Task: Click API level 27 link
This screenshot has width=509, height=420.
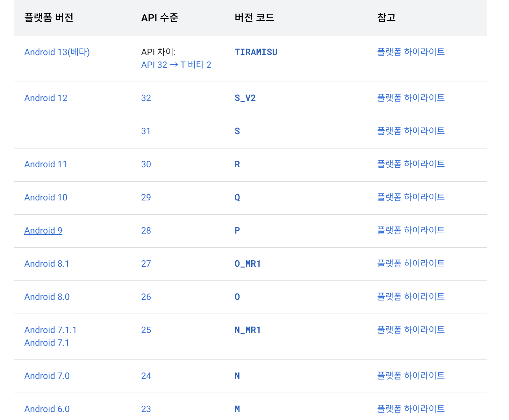Action: coord(146,264)
